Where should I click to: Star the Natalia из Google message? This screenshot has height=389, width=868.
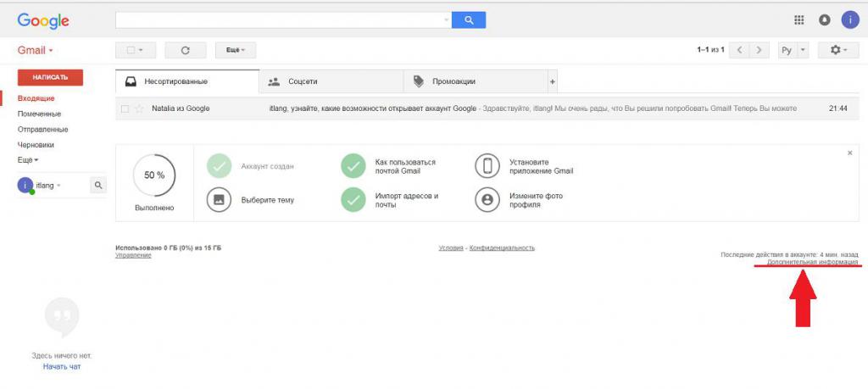coord(139,108)
